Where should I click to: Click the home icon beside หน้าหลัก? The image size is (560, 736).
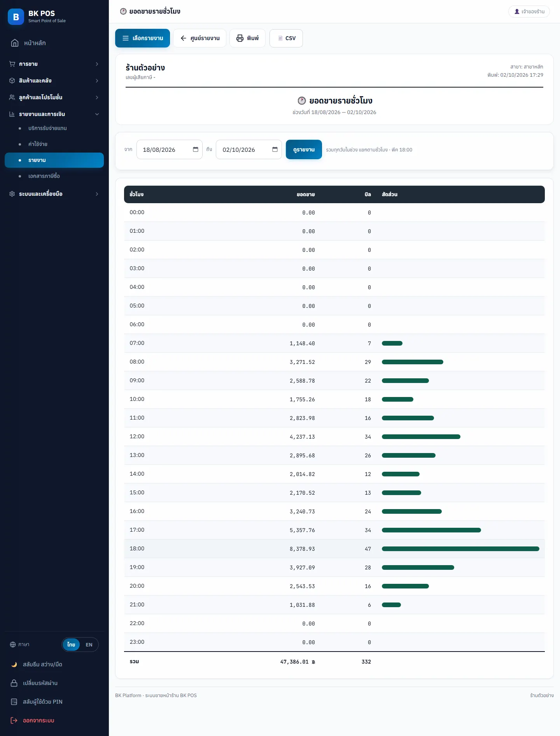click(x=15, y=43)
